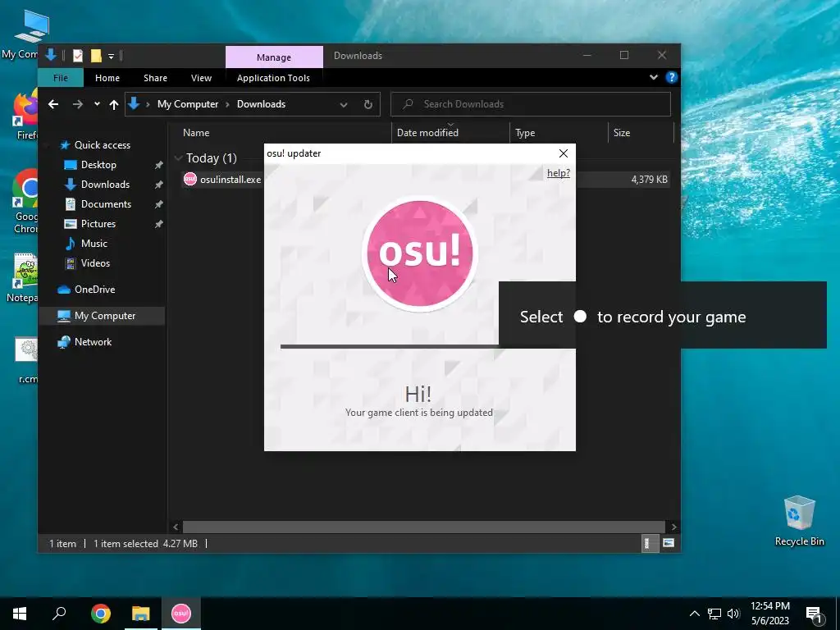Sort files by Name column
Screen dimensions: 840x630
point(196,132)
